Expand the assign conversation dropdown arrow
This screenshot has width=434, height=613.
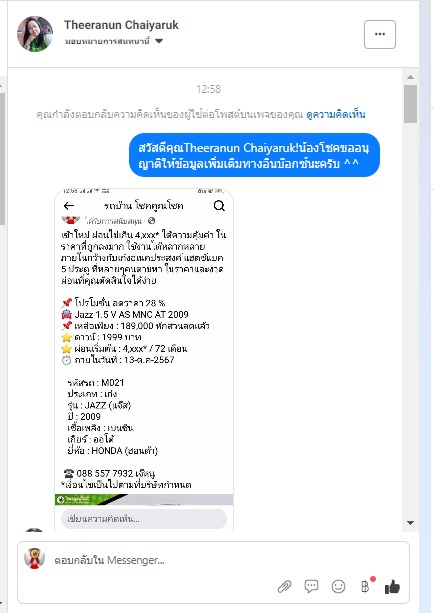pos(159,41)
